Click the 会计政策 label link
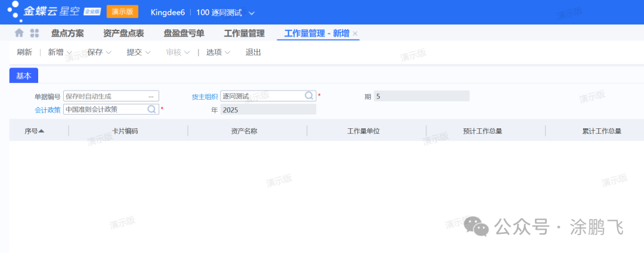The height and width of the screenshot is (253, 644). click(48, 109)
